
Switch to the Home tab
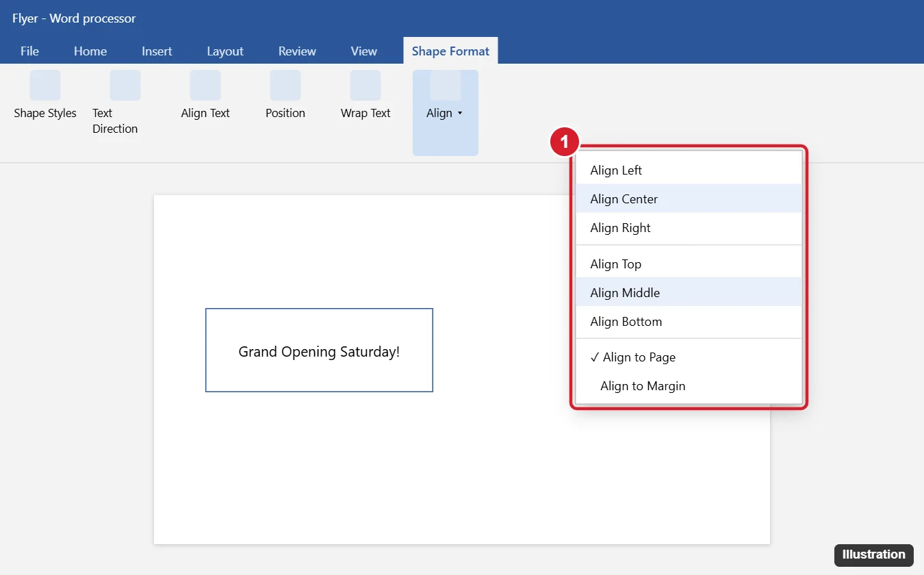tap(90, 51)
